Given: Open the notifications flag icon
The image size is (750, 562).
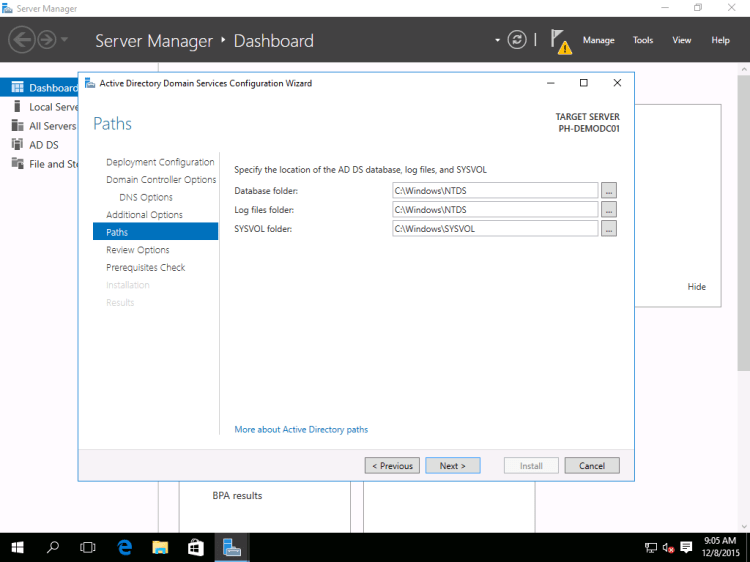Looking at the screenshot, I should click(x=559, y=41).
